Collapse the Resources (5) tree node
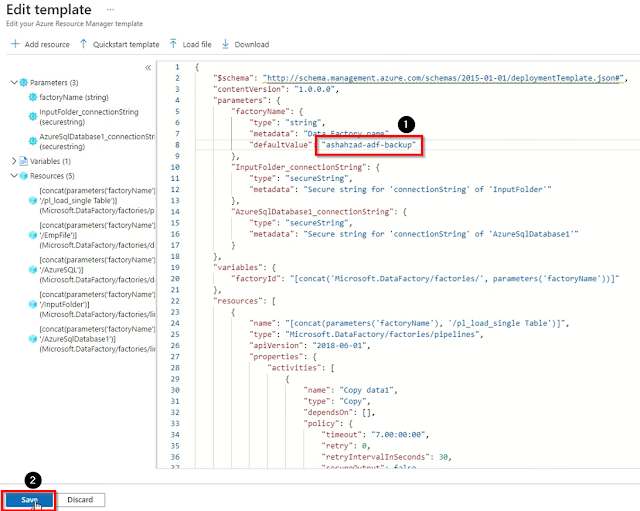This screenshot has width=640, height=511. (14, 176)
